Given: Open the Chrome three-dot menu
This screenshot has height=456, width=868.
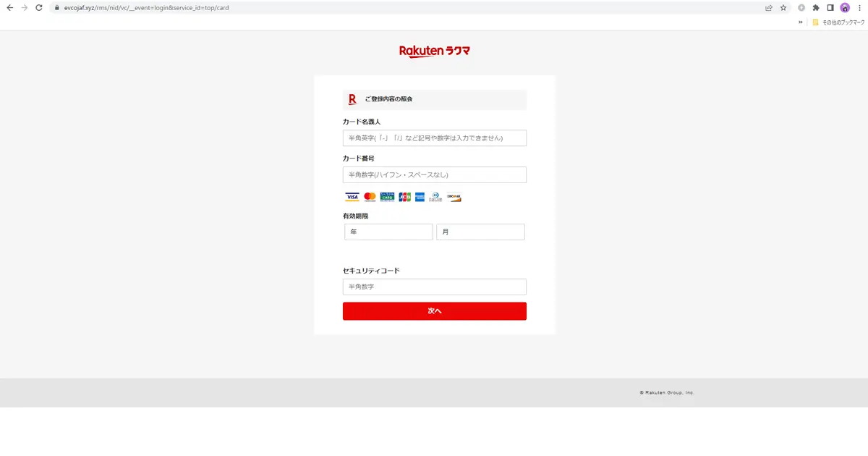Looking at the screenshot, I should coord(859,8).
